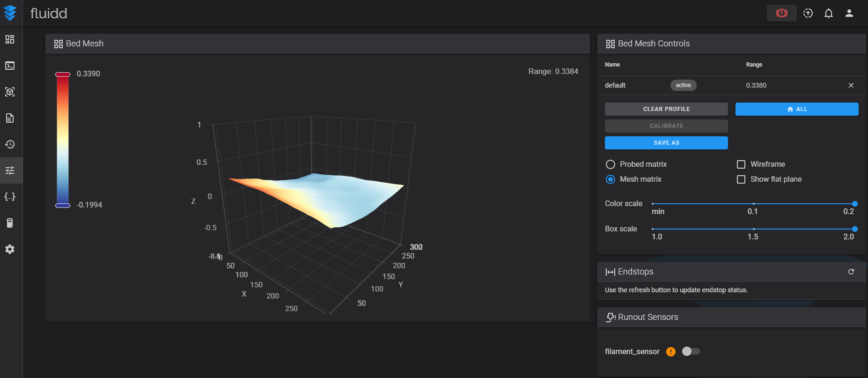Viewport: 868px width, 378px height.
Task: Open the print history page
Action: (10, 144)
